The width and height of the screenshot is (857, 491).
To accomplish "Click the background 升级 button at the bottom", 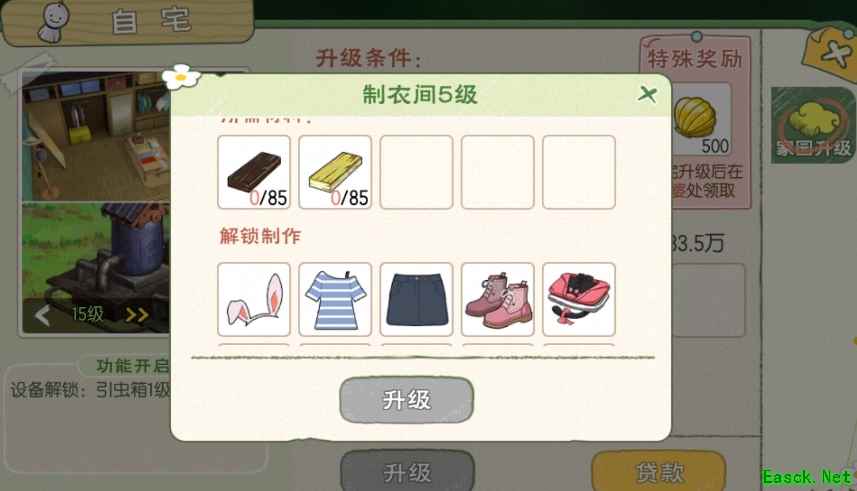I will pos(407,472).
